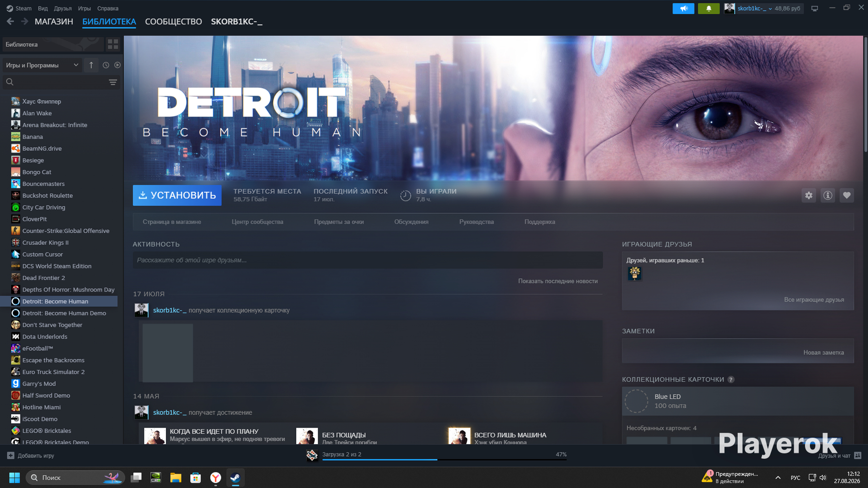Screen dimensions: 868x488
Task: Click the УСТАНОВИТЬ install button
Action: click(x=177, y=195)
